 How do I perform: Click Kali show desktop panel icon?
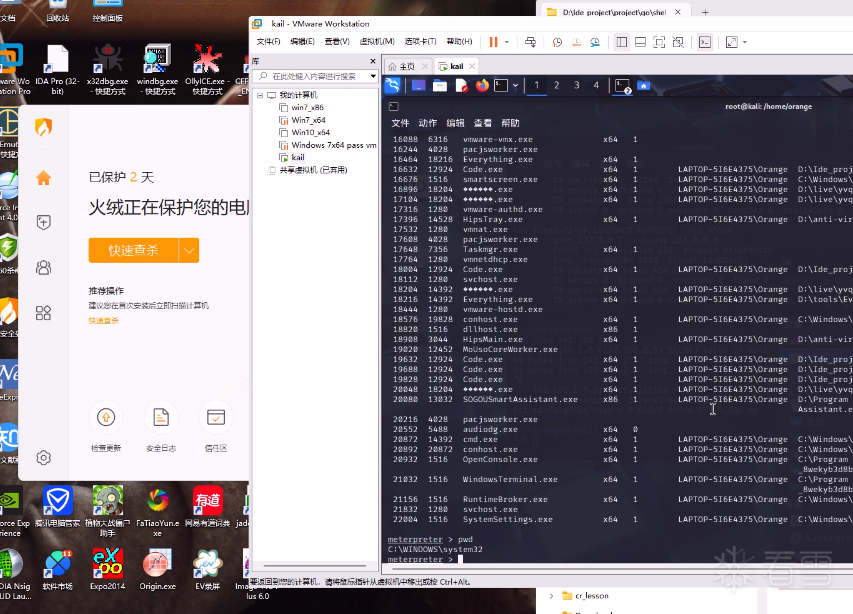click(418, 85)
